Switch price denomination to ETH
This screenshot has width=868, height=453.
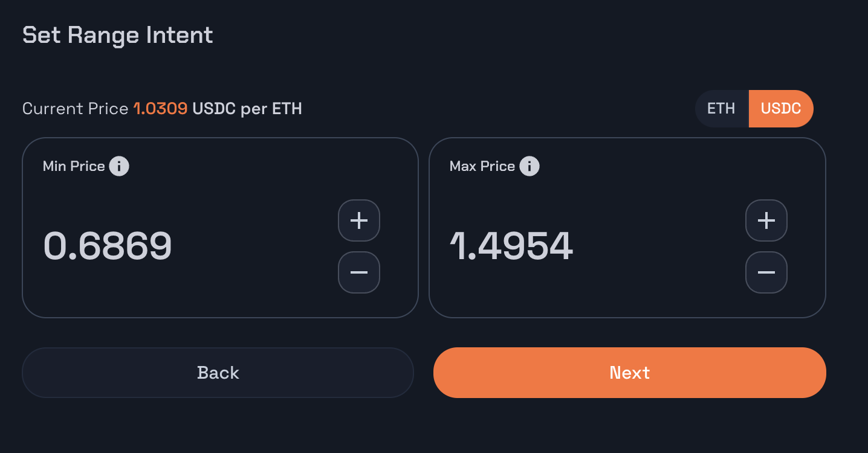[x=722, y=109]
